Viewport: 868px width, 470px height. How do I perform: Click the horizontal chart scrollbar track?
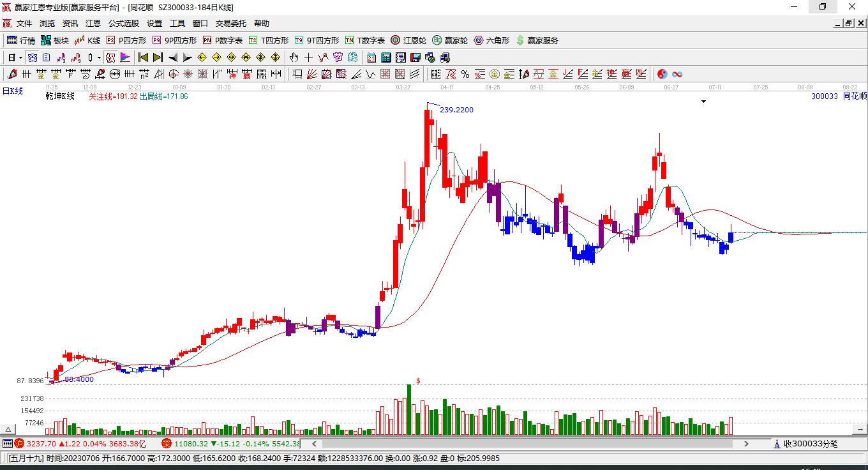[527, 443]
